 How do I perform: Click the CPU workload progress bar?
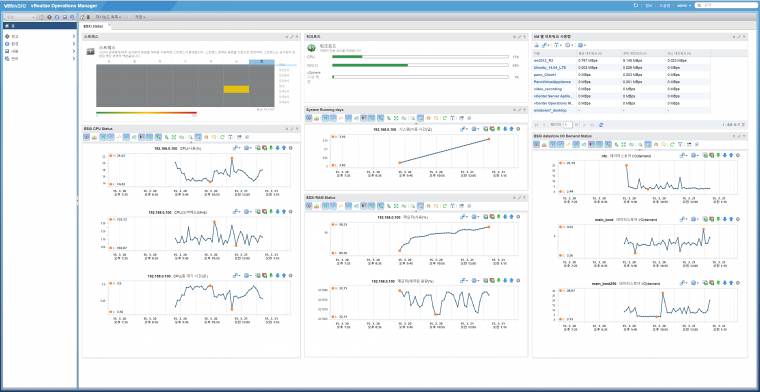click(x=420, y=57)
